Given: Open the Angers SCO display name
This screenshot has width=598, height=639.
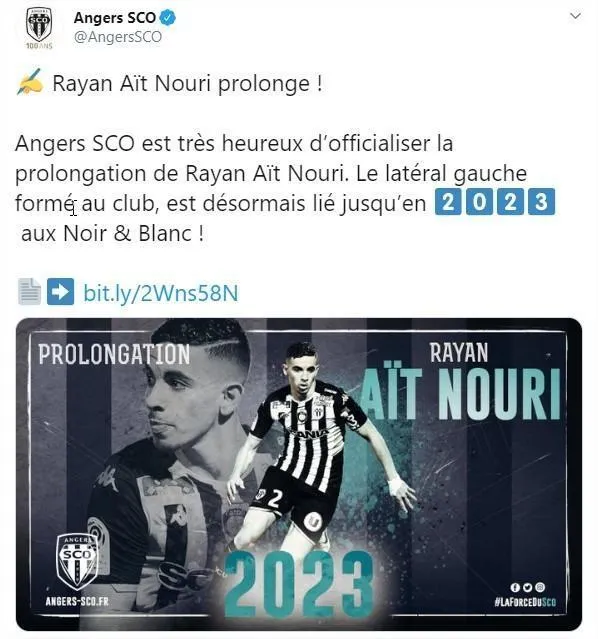Looking at the screenshot, I should (115, 18).
